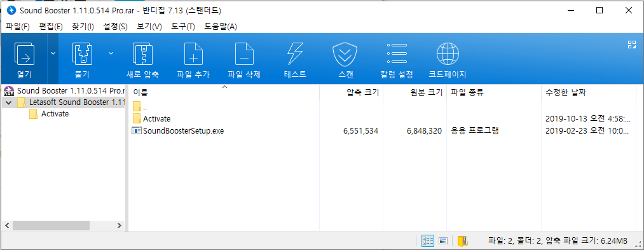The image size is (644, 250).
Task: Expand the dropdown arrow next to 열기
Action: coord(53,53)
